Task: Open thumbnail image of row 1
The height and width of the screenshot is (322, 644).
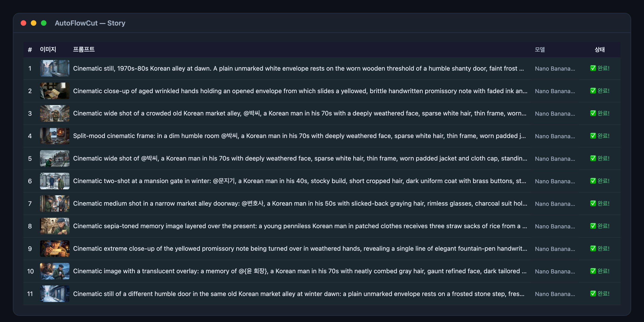Action: [55, 68]
